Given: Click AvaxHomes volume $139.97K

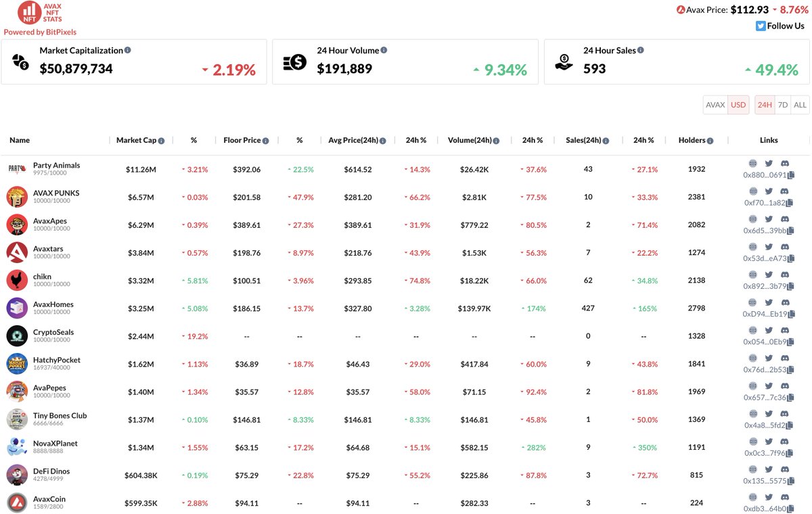Looking at the screenshot, I should pyautogui.click(x=474, y=308).
